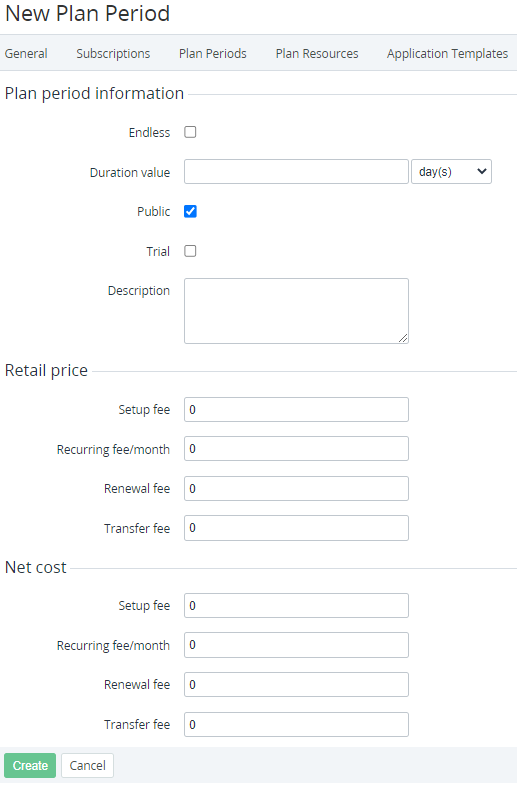The image size is (517, 785).
Task: Uncheck the Public checkbox
Action: coord(190,211)
